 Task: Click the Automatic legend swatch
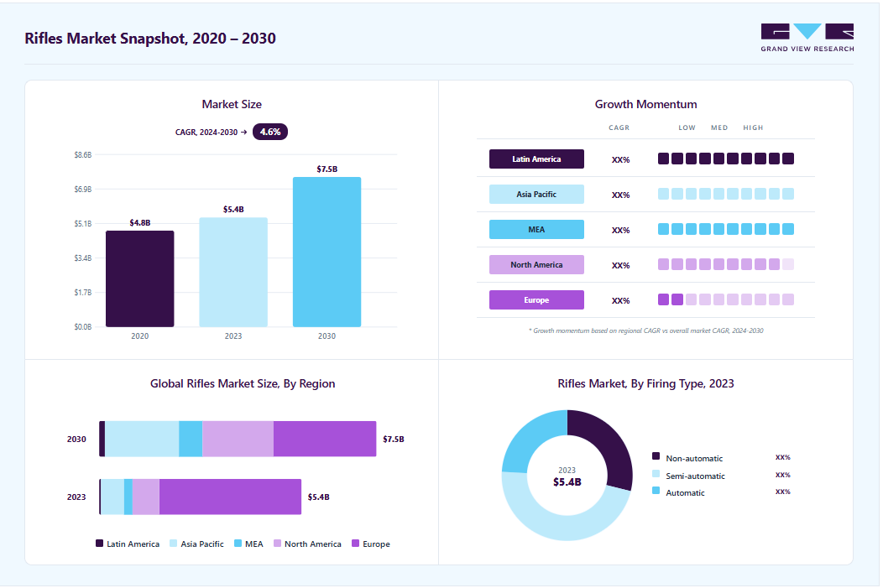656,491
